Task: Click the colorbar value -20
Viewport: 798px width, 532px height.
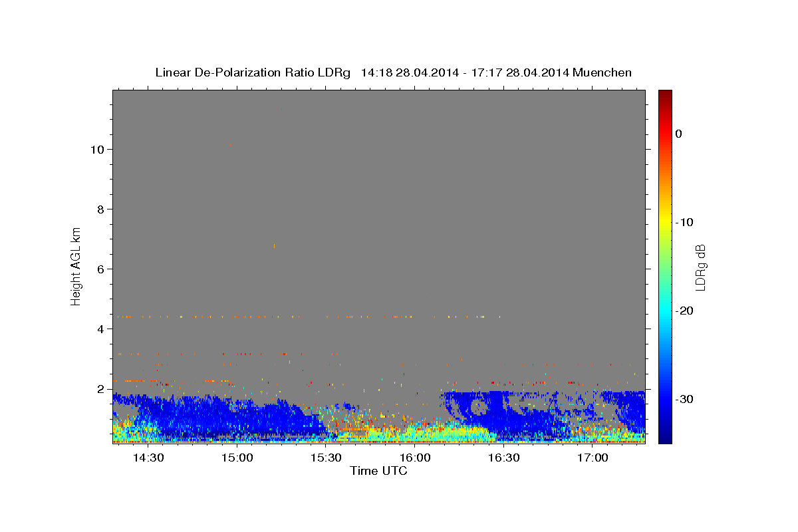Action: [x=684, y=311]
